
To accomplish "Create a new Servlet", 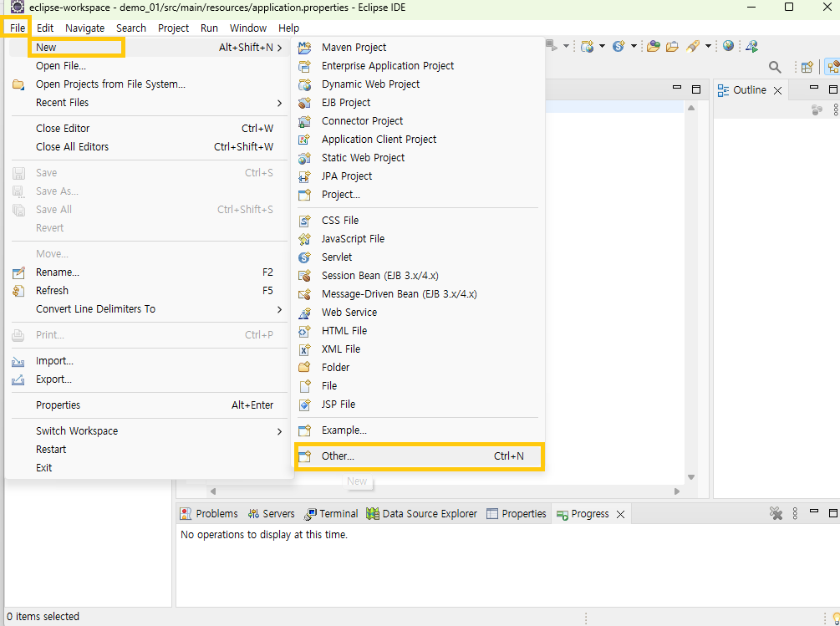I will point(419,257).
